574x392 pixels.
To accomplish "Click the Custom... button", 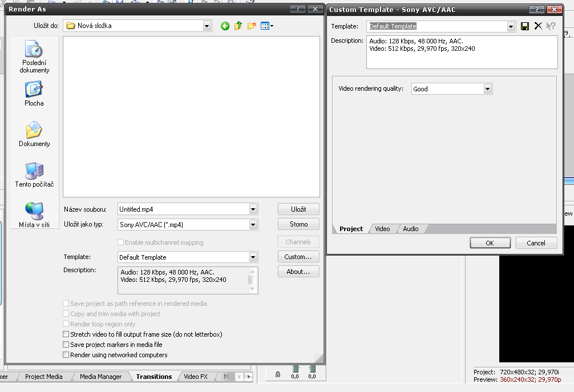I will 298,257.
